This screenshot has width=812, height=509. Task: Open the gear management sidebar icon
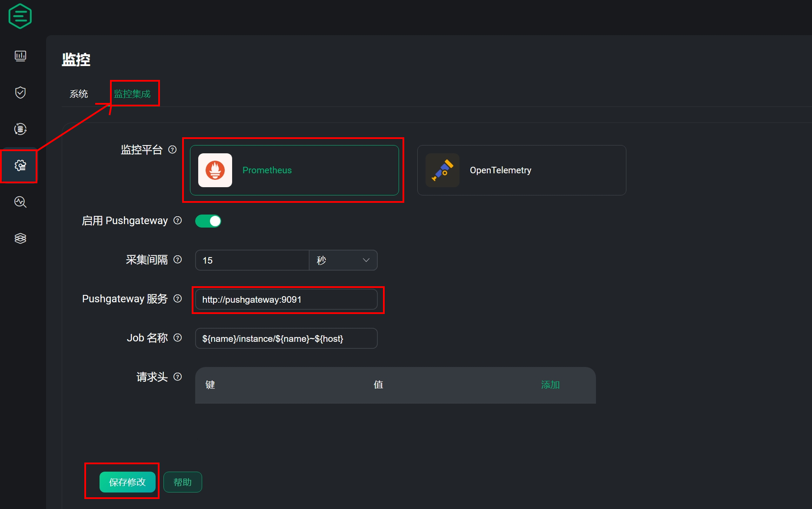coord(20,165)
